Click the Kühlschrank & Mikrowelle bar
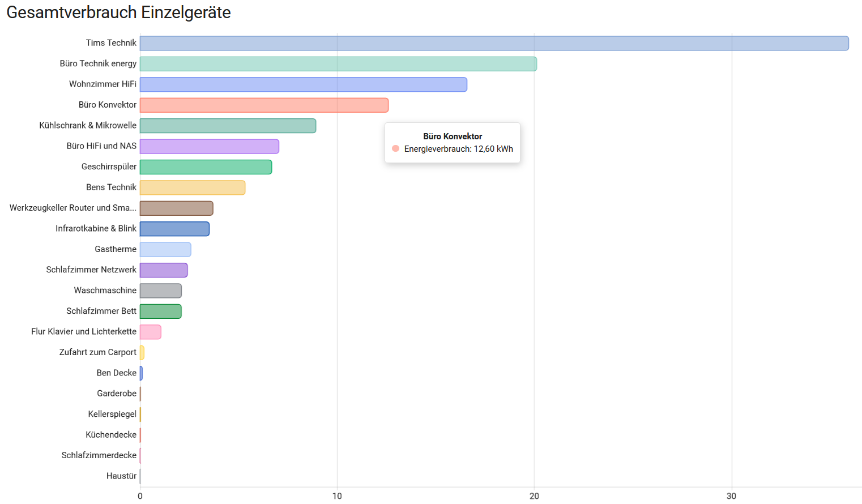The width and height of the screenshot is (862, 504). coord(228,126)
